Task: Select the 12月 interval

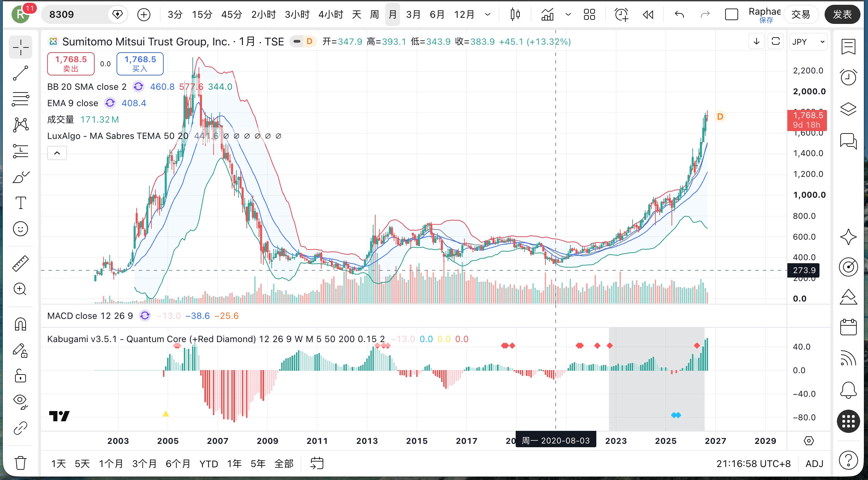Action: tap(464, 15)
